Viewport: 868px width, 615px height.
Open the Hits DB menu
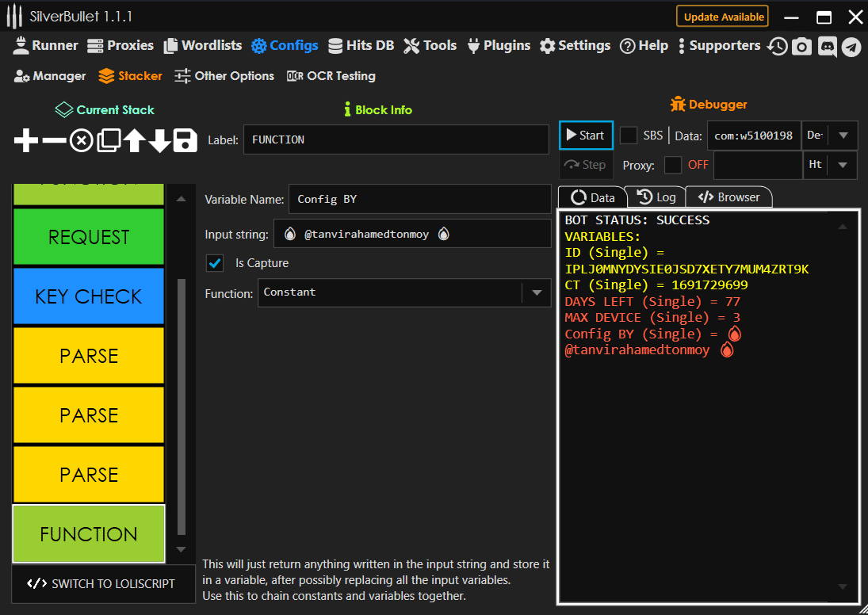(x=361, y=46)
